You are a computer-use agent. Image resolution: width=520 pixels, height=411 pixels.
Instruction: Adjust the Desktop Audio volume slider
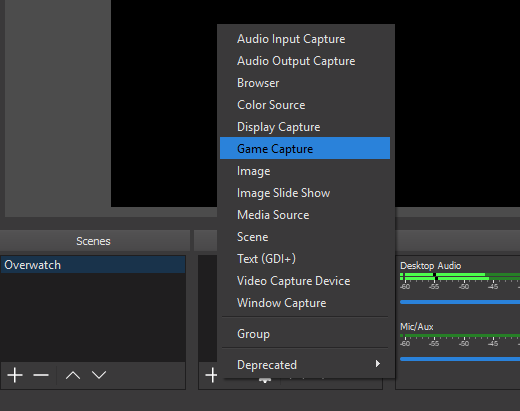coord(460,302)
